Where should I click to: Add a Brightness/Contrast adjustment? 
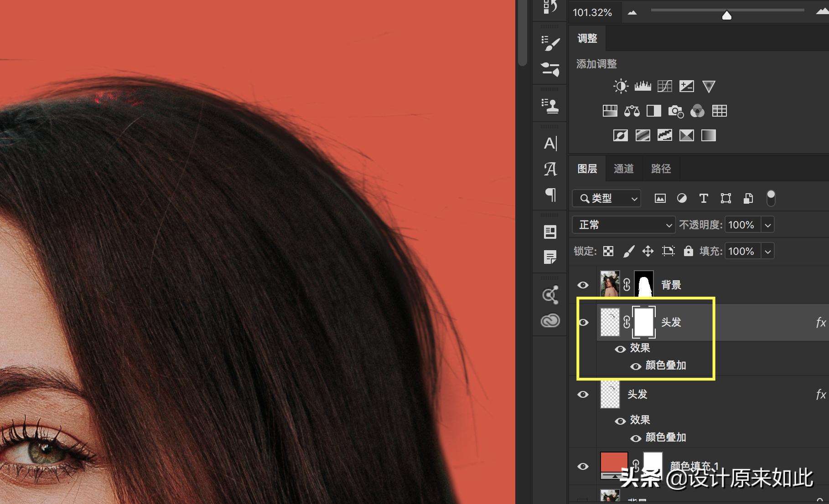coord(621,86)
